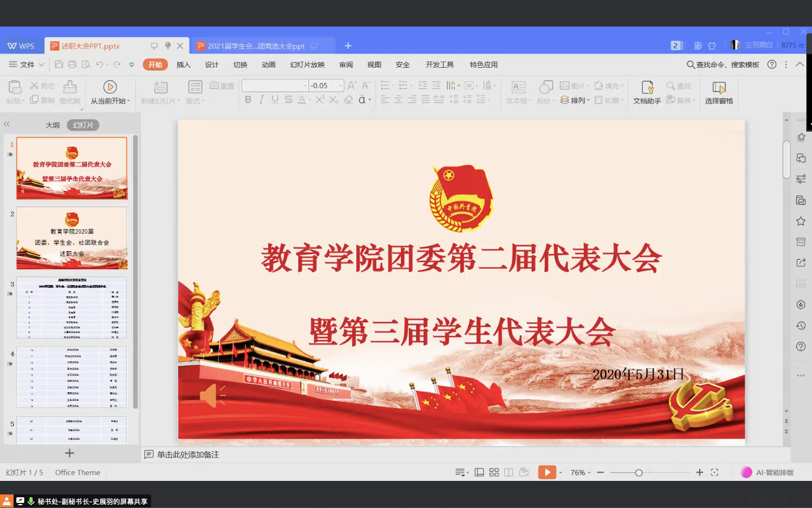Screen dimensions: 812x508
Task: Increase font size with the larger A
Action: tap(352, 85)
